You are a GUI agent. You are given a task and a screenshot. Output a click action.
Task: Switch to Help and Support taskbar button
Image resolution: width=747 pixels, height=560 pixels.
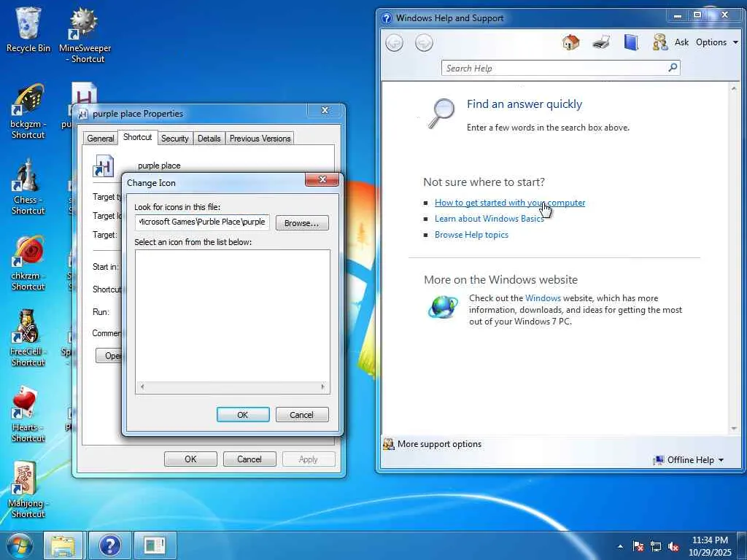[110, 545]
